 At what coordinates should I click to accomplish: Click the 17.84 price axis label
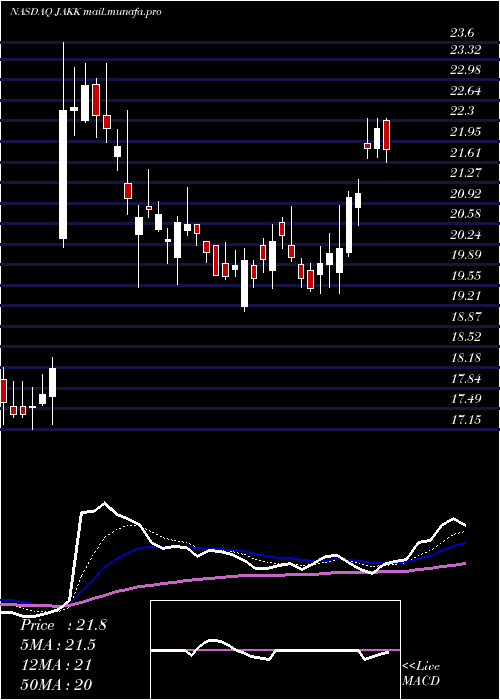click(x=465, y=379)
